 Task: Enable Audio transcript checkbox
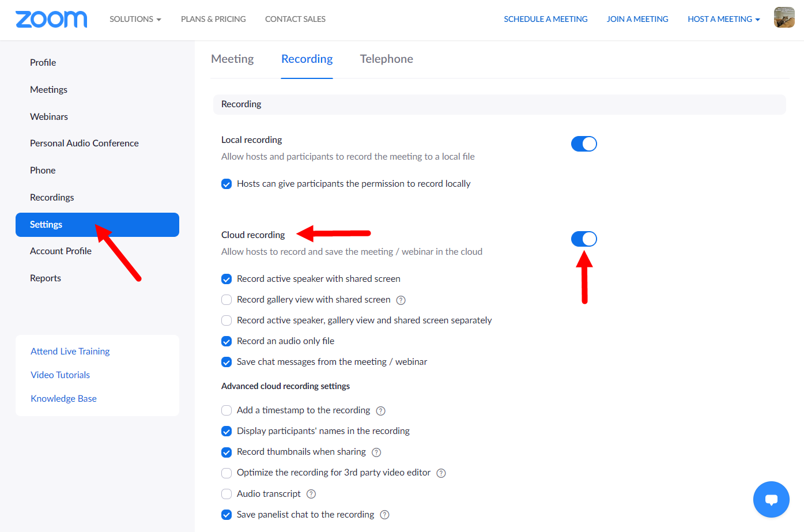(227, 494)
